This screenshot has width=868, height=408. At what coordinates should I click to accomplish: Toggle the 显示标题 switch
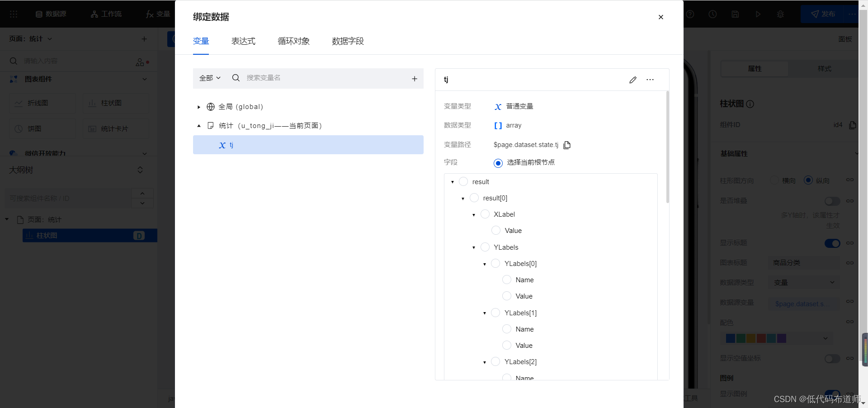coord(832,243)
